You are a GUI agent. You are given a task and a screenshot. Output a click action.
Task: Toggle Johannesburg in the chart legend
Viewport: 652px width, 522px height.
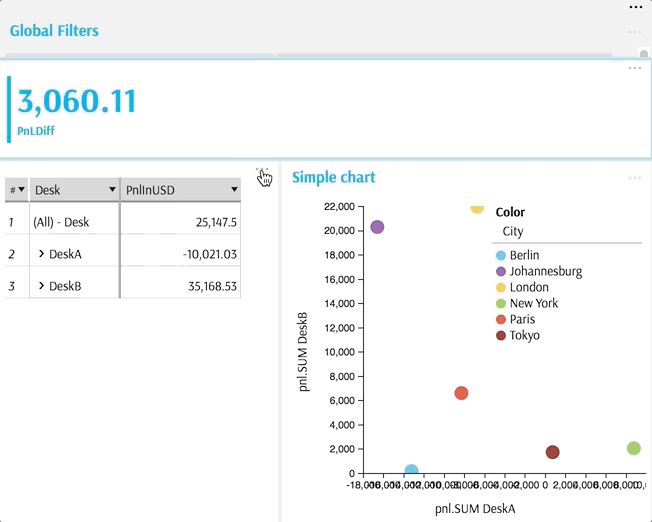point(539,271)
